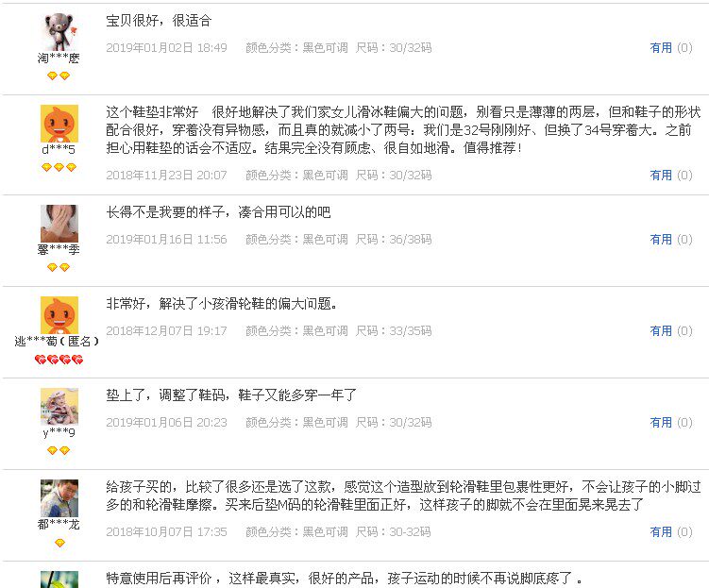Click the yellow diamonds under 馨***季
The image size is (709, 588).
pos(59,267)
